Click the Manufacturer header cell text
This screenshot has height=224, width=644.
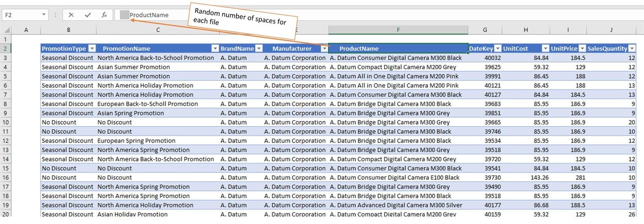tap(292, 48)
